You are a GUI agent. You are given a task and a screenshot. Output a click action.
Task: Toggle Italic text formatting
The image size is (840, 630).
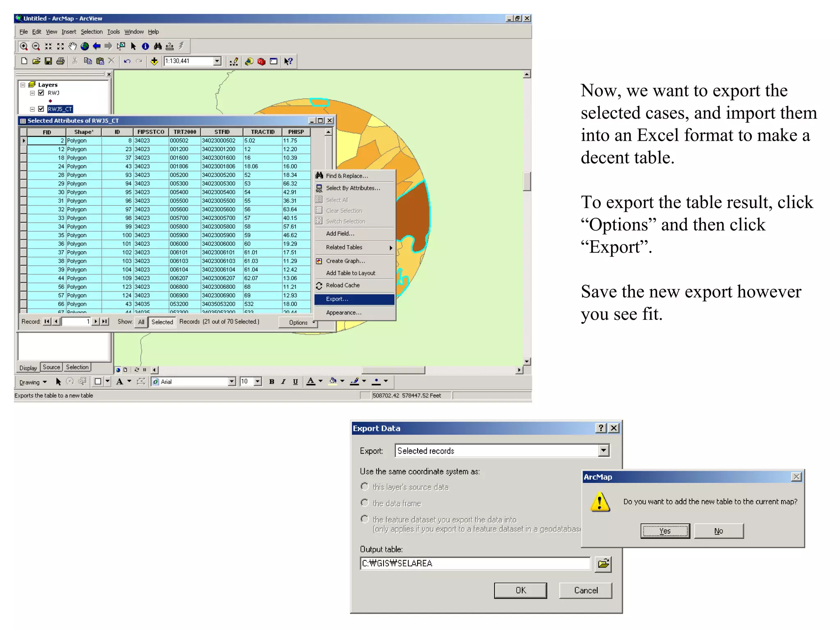coord(283,381)
